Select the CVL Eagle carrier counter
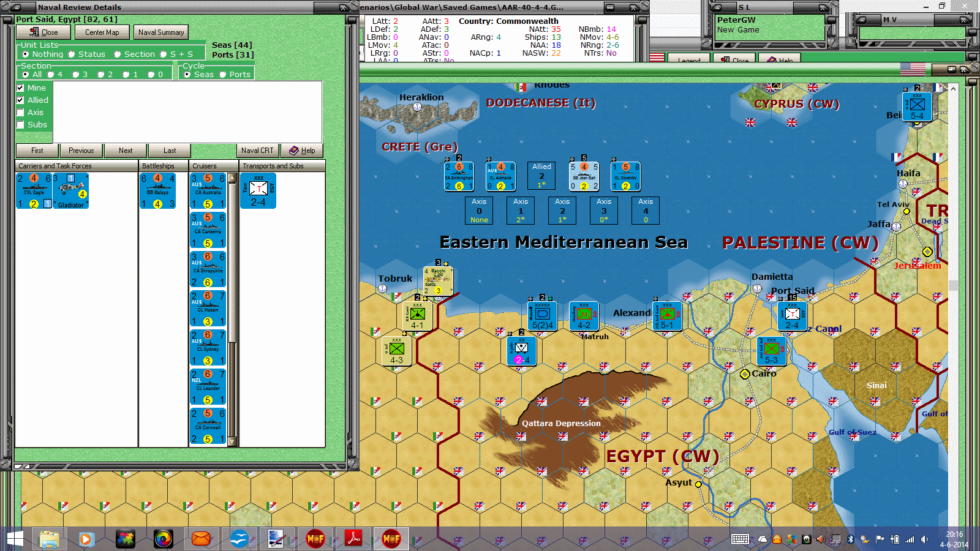The height and width of the screenshot is (551, 980). (x=34, y=191)
